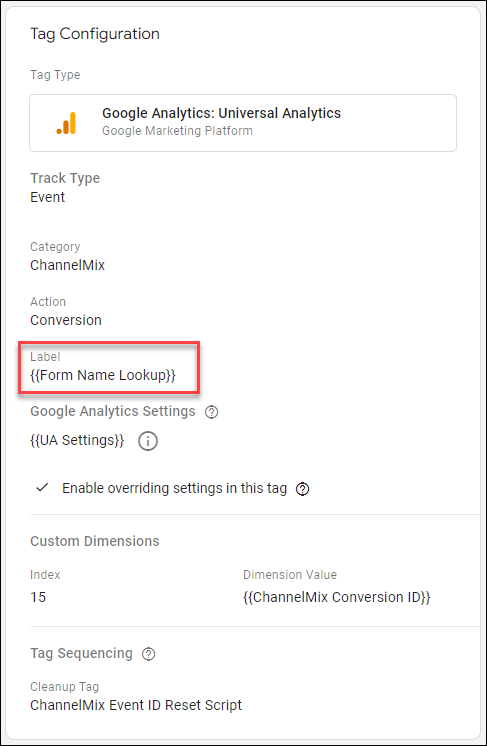Open help icon beside Enable overriding settings

coord(302,489)
